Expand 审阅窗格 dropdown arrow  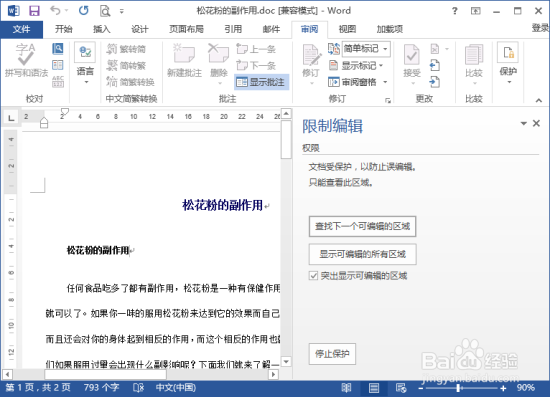click(385, 82)
